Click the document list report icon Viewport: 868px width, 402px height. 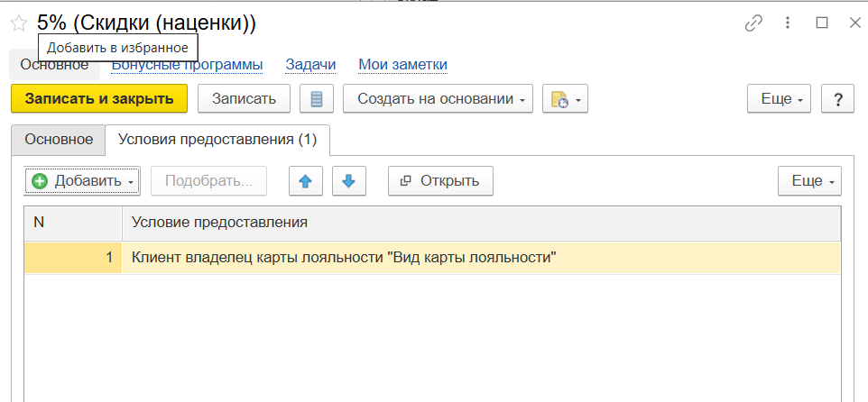(x=316, y=99)
